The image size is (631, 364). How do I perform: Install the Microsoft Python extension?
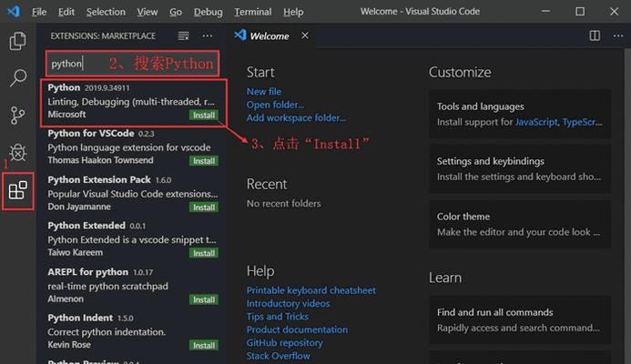204,115
